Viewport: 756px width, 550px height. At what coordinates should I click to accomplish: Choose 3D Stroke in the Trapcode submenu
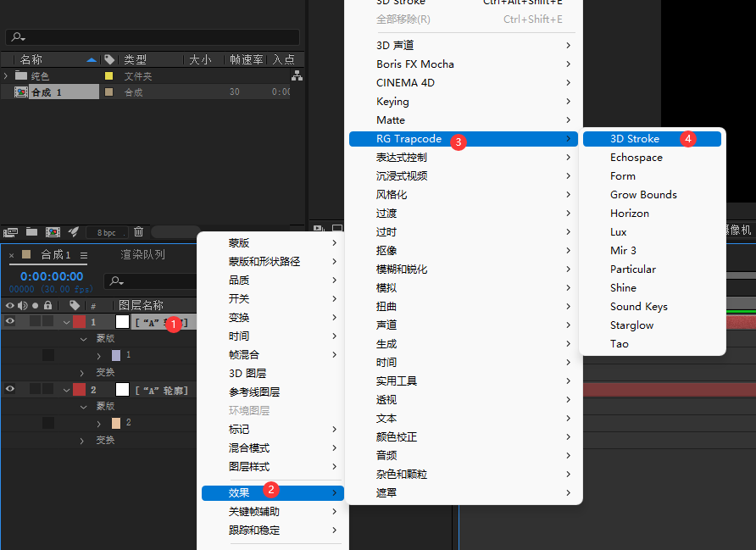click(x=652, y=139)
